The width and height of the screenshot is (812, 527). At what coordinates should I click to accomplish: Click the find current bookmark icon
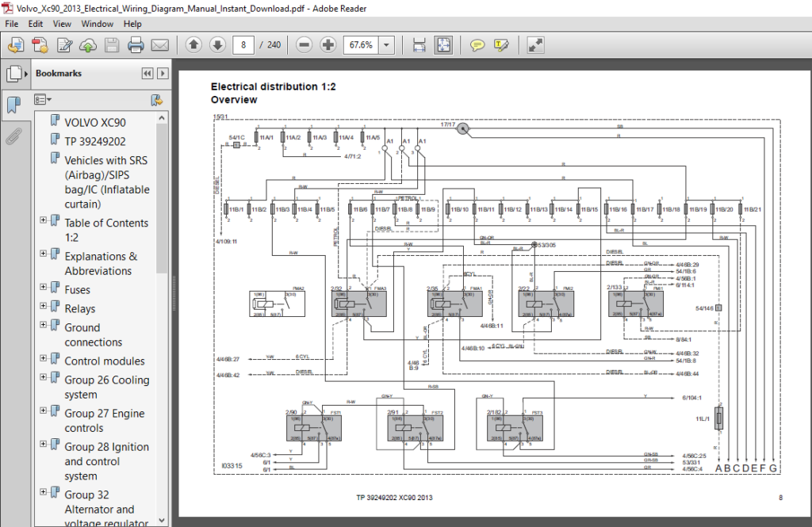156,100
